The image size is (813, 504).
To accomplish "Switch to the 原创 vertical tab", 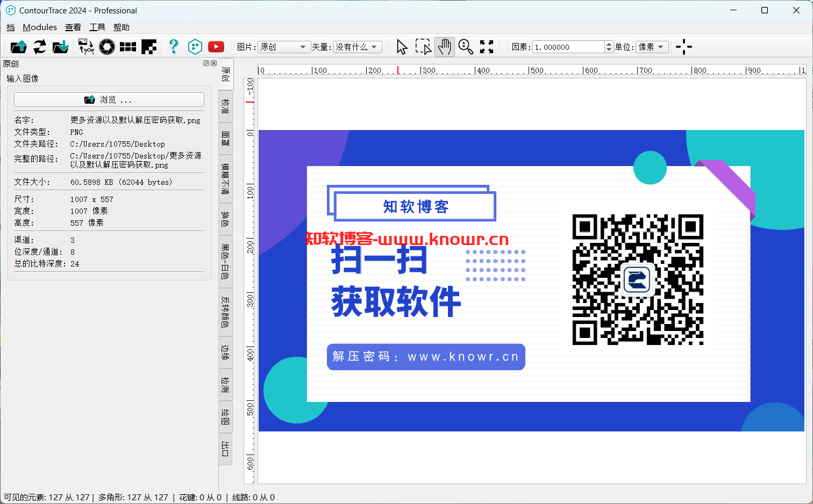I will pyautogui.click(x=226, y=74).
